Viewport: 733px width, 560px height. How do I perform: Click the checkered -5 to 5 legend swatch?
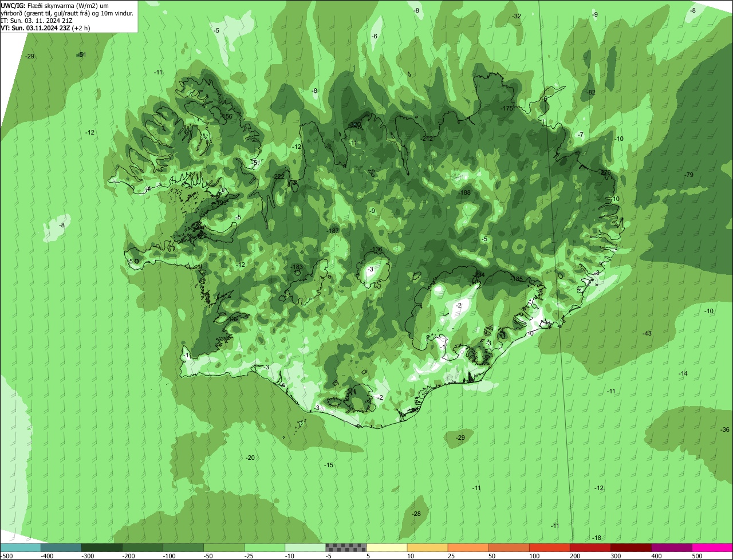(346, 547)
